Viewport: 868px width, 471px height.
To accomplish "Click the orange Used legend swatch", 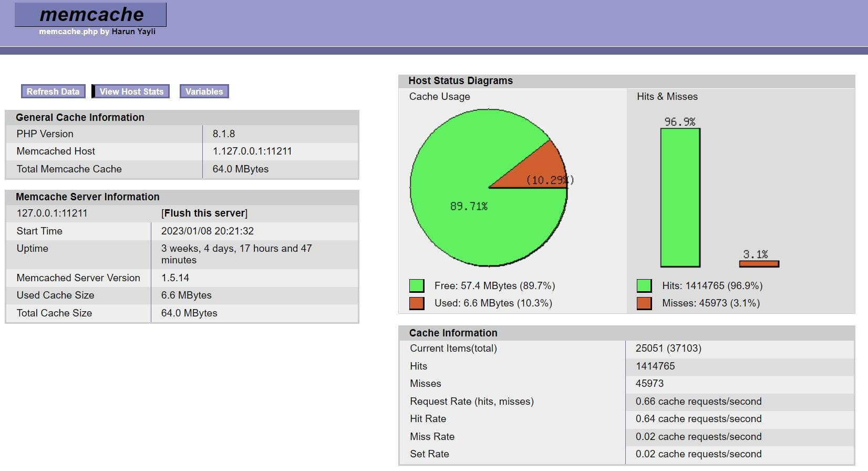I will (417, 303).
